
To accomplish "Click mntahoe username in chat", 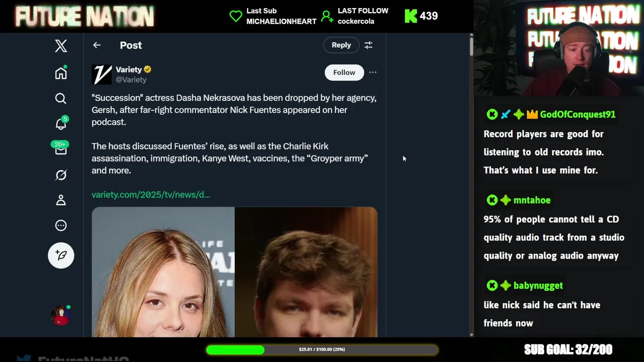I will (x=532, y=200).
